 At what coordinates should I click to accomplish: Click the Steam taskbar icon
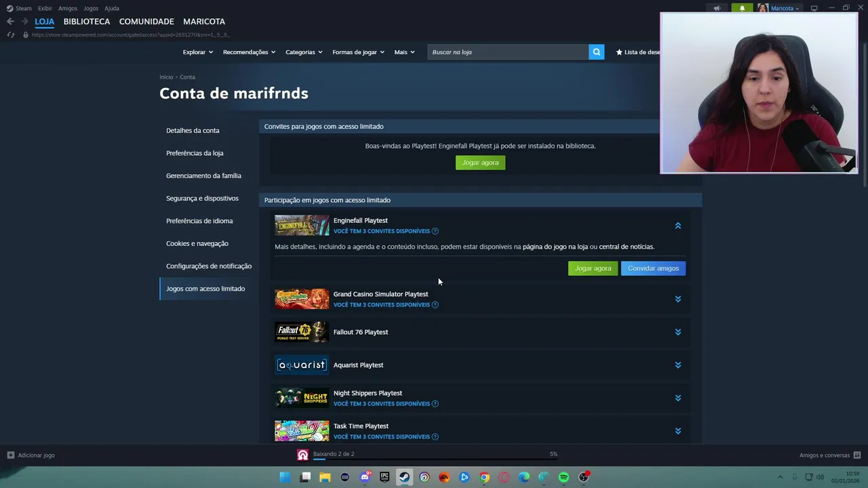(x=404, y=477)
